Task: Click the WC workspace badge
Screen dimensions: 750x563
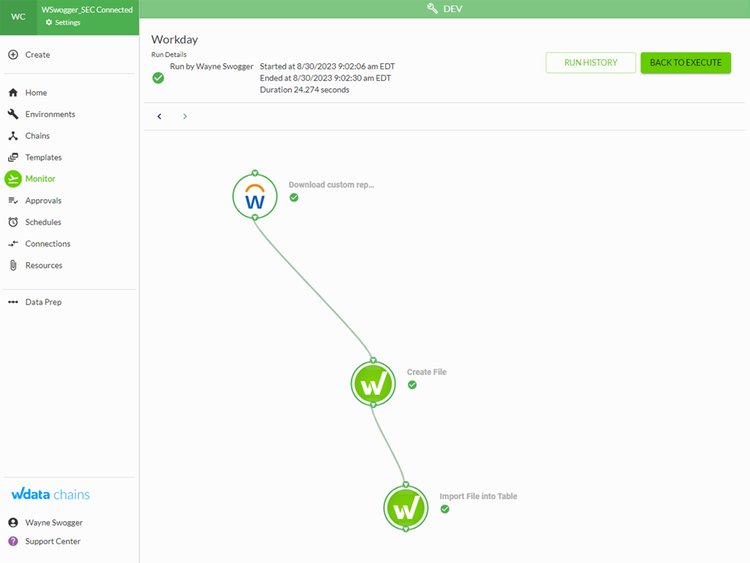Action: (x=18, y=17)
